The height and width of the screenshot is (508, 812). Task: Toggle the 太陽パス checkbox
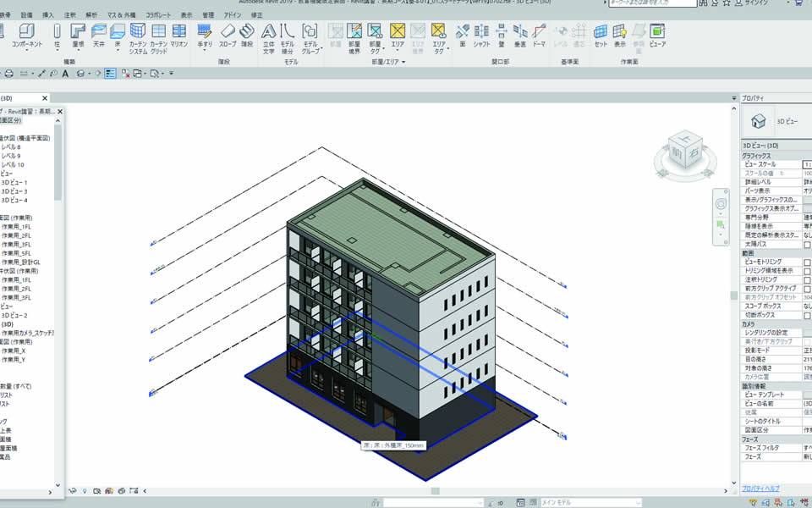(x=807, y=244)
